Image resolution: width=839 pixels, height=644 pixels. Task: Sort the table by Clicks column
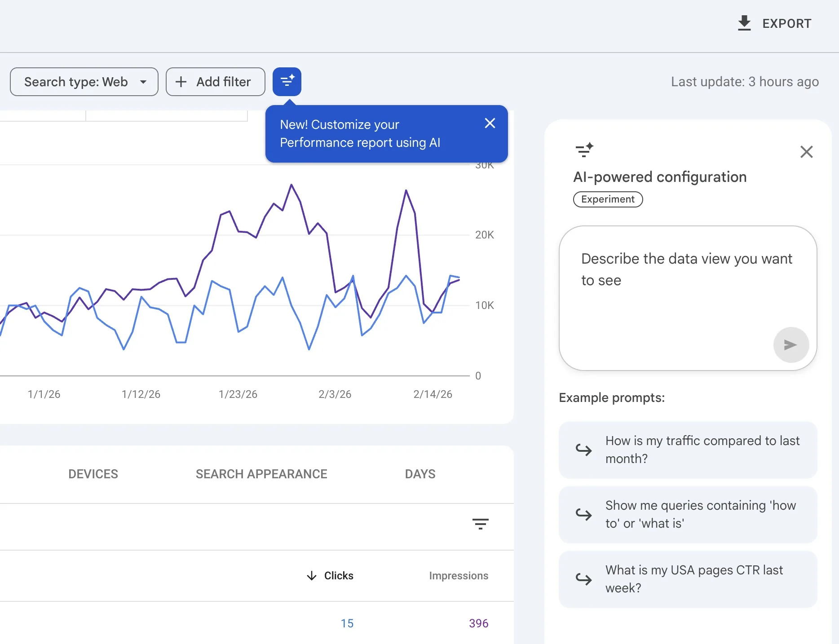330,576
